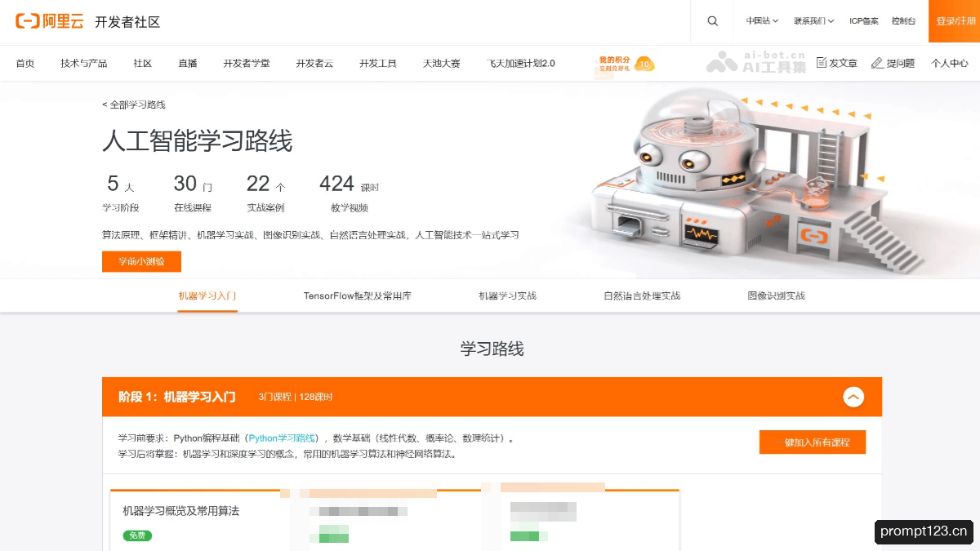
Task: Open ICP备案 link
Action: click(x=864, y=21)
